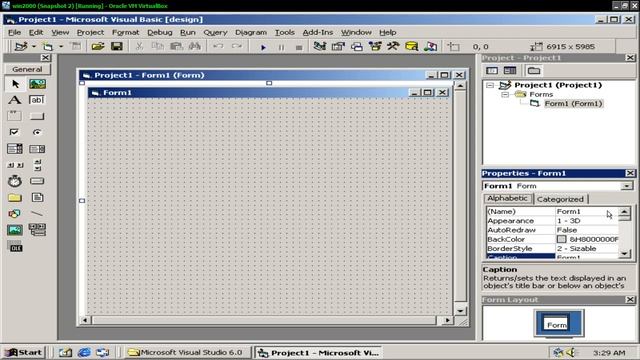Image resolution: width=640 pixels, height=360 pixels.
Task: Click General tab in toolbox
Action: pyautogui.click(x=27, y=69)
